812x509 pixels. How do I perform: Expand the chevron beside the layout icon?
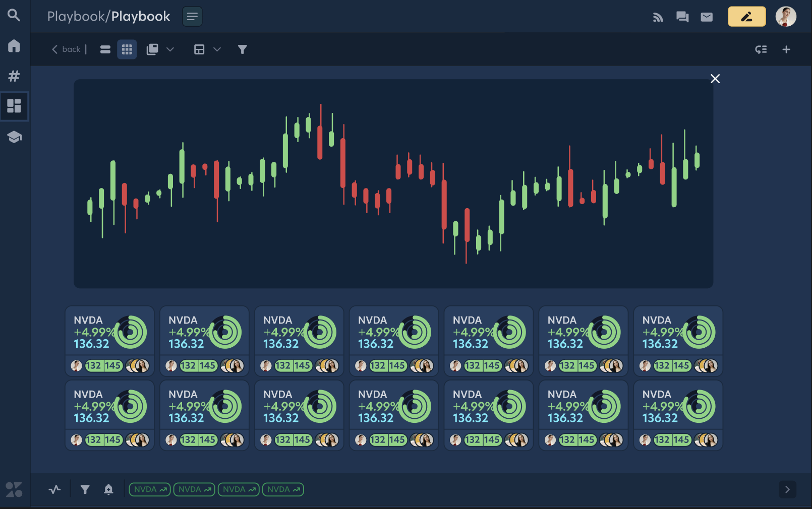(x=217, y=49)
